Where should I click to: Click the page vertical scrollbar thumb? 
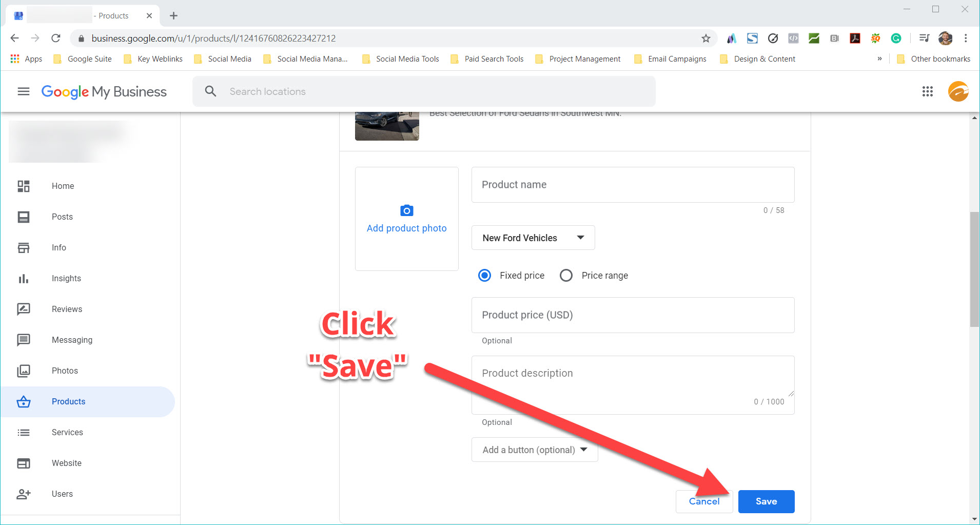click(x=974, y=269)
